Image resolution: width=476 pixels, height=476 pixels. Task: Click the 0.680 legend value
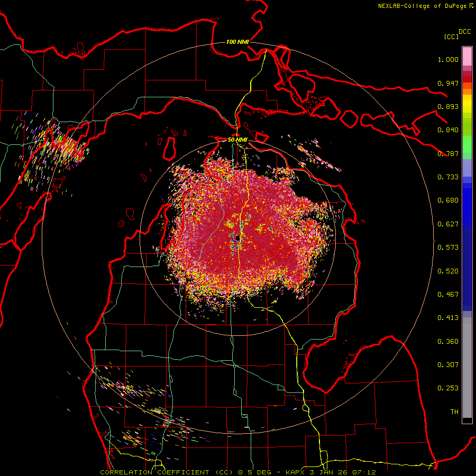pos(448,200)
